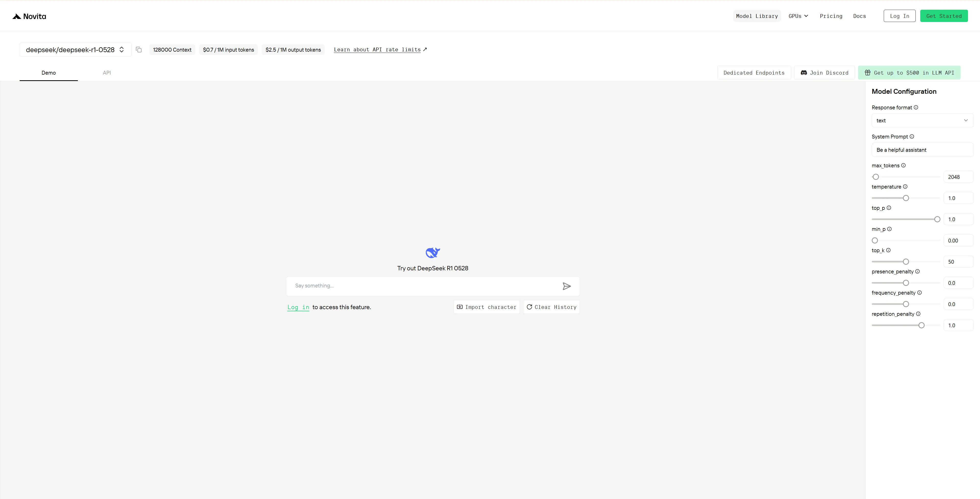Click the top_p value field
The width and height of the screenshot is (980, 499).
[958, 219]
